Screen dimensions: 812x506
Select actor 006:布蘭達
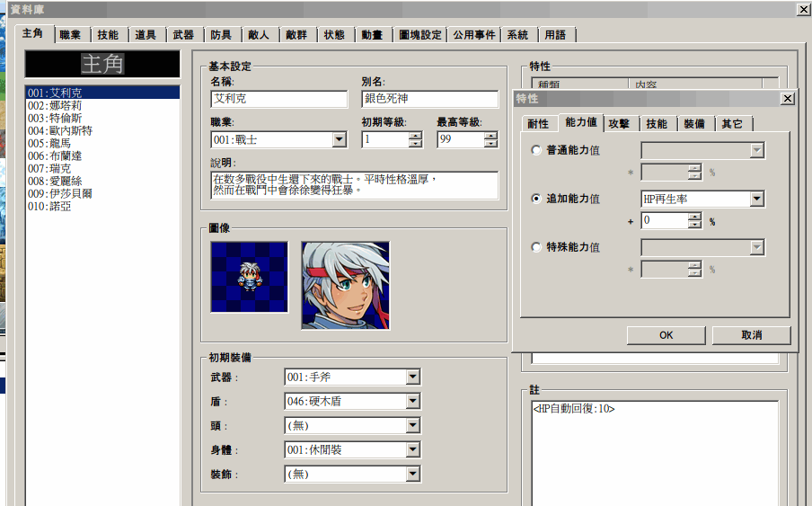pos(102,155)
